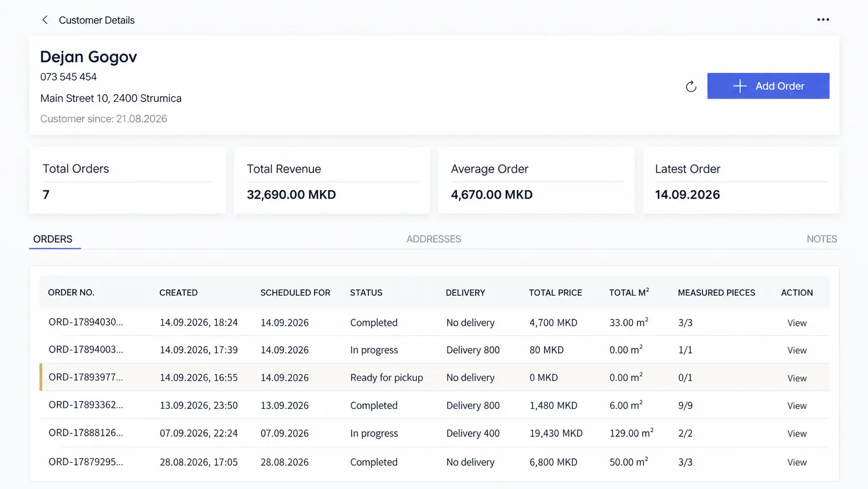Click the STATUS column header
868x489 pixels.
[x=366, y=293]
